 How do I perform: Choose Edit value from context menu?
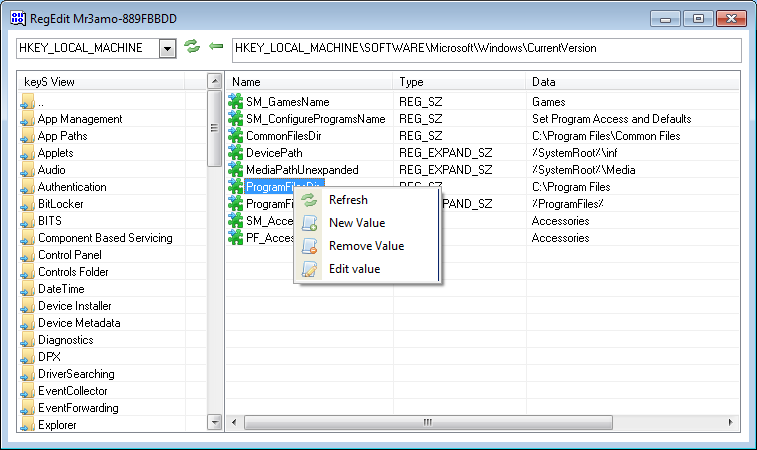[x=354, y=269]
